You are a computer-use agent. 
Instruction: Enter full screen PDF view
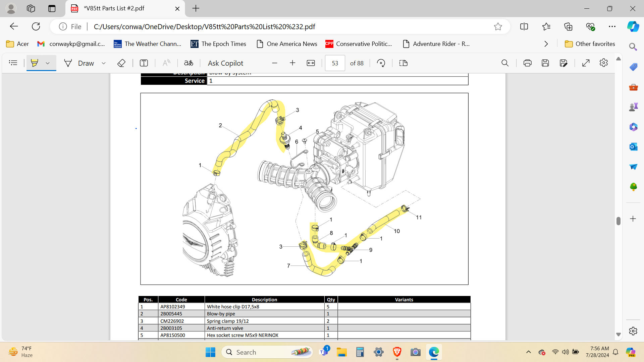click(586, 63)
